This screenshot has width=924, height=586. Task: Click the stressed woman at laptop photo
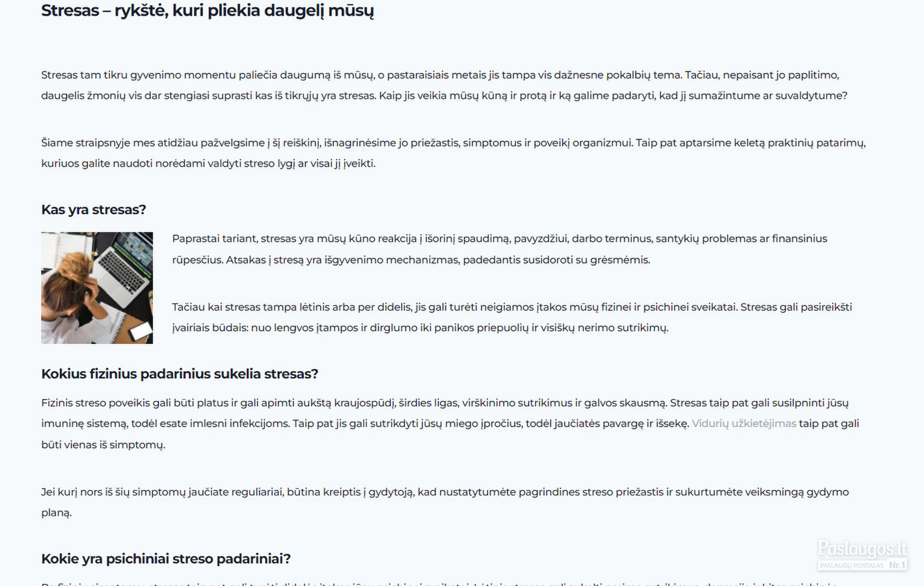click(x=97, y=288)
